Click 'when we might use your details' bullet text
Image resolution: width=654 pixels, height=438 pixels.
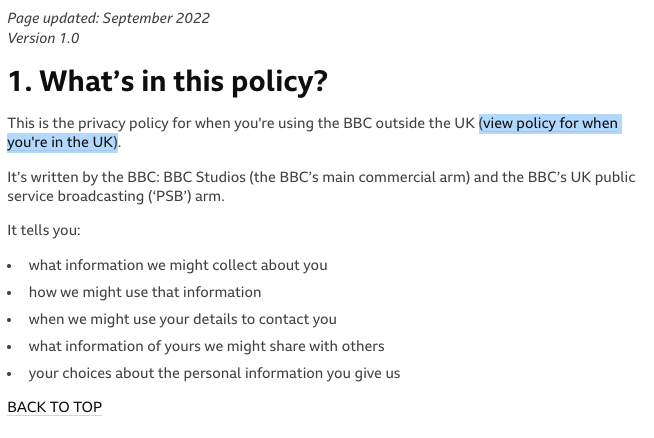183,320
